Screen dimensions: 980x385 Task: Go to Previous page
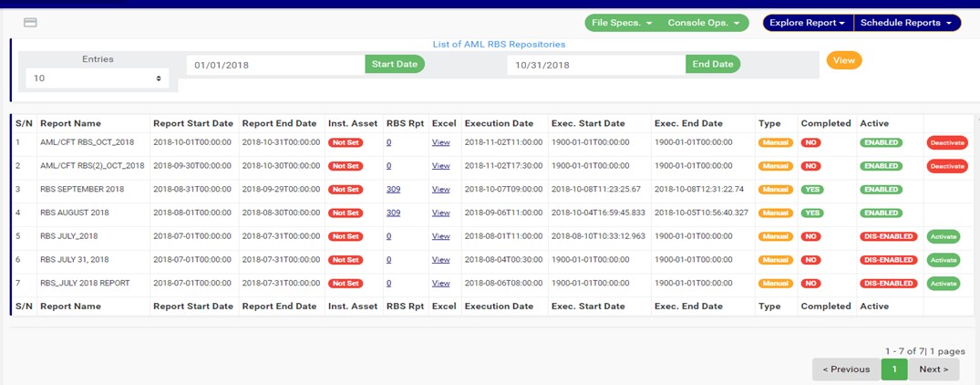point(846,369)
